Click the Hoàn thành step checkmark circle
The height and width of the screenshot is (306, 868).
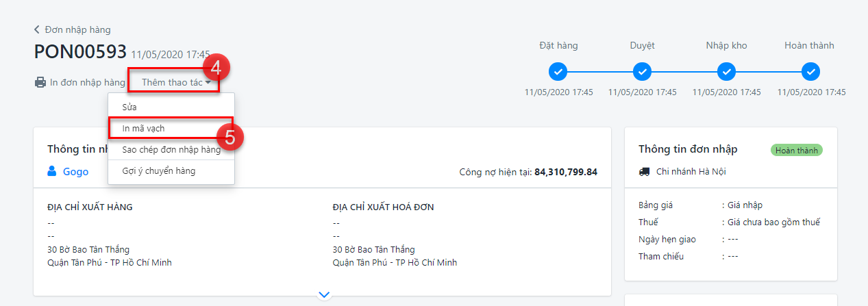(x=810, y=71)
